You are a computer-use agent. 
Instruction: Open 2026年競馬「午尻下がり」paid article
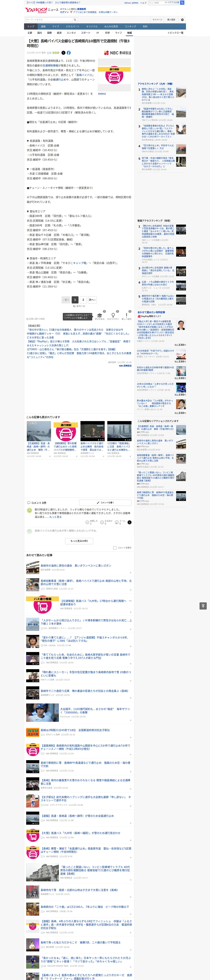156,352
